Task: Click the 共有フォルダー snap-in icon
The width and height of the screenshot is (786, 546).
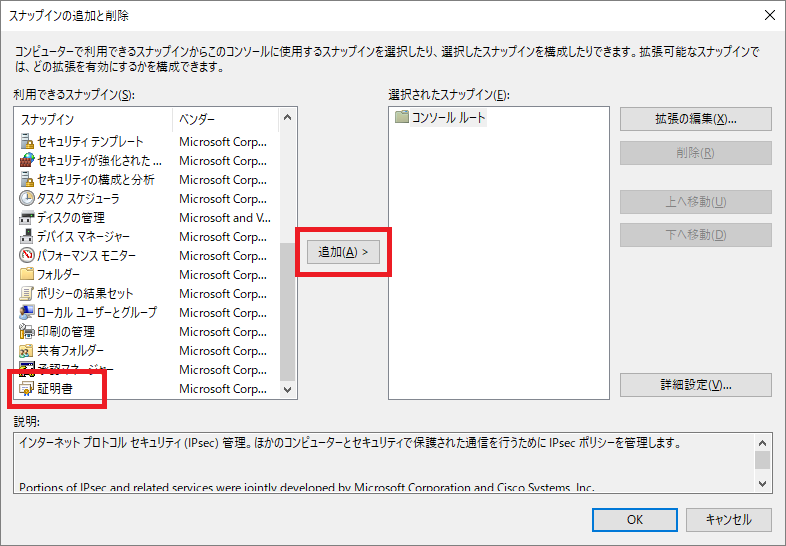Action: tap(27, 351)
